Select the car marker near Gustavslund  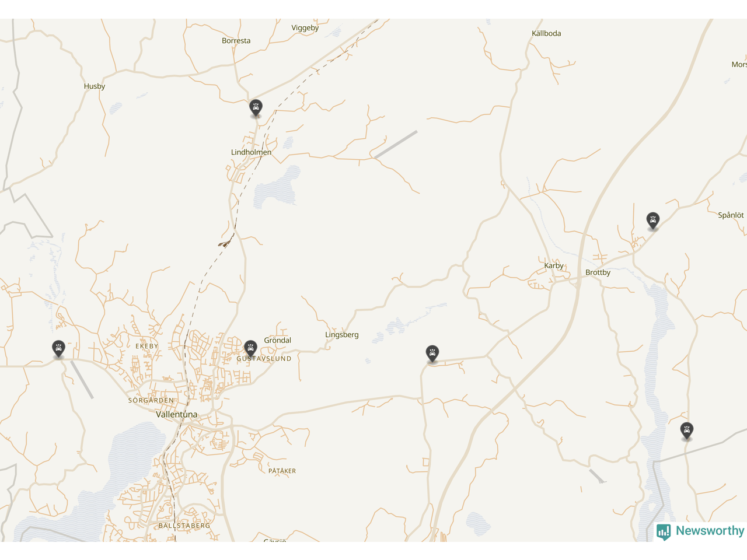point(250,349)
